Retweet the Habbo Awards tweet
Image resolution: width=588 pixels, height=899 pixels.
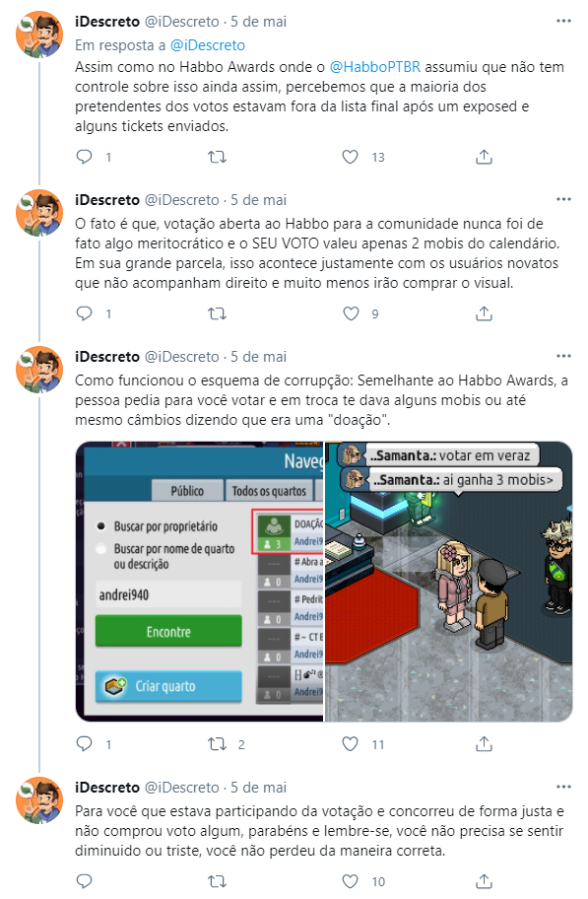[x=217, y=157]
